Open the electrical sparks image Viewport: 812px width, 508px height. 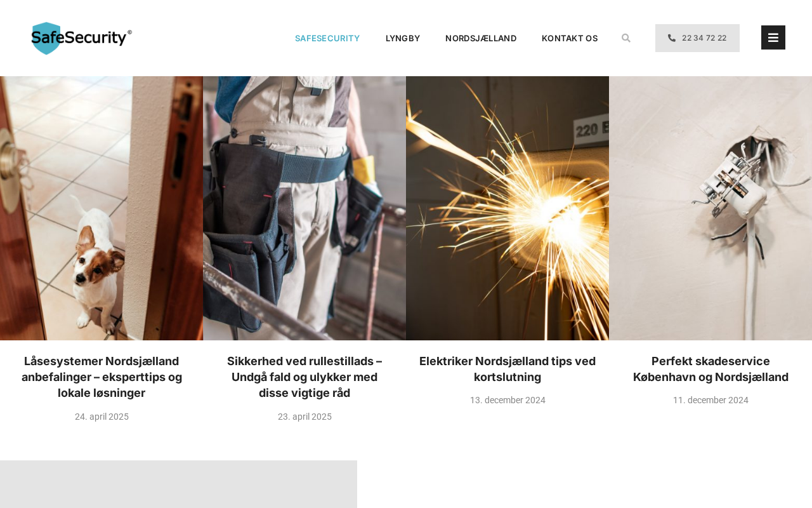507,208
